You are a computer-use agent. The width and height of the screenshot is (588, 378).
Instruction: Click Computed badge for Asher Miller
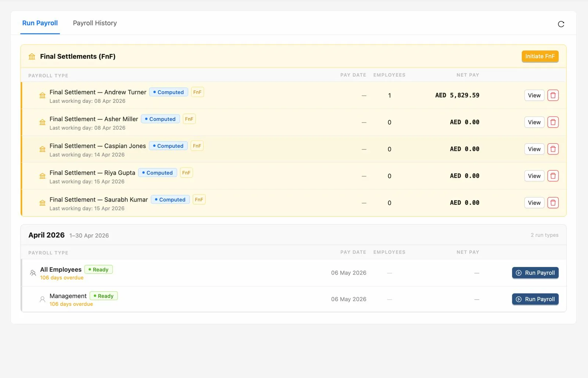click(x=161, y=119)
